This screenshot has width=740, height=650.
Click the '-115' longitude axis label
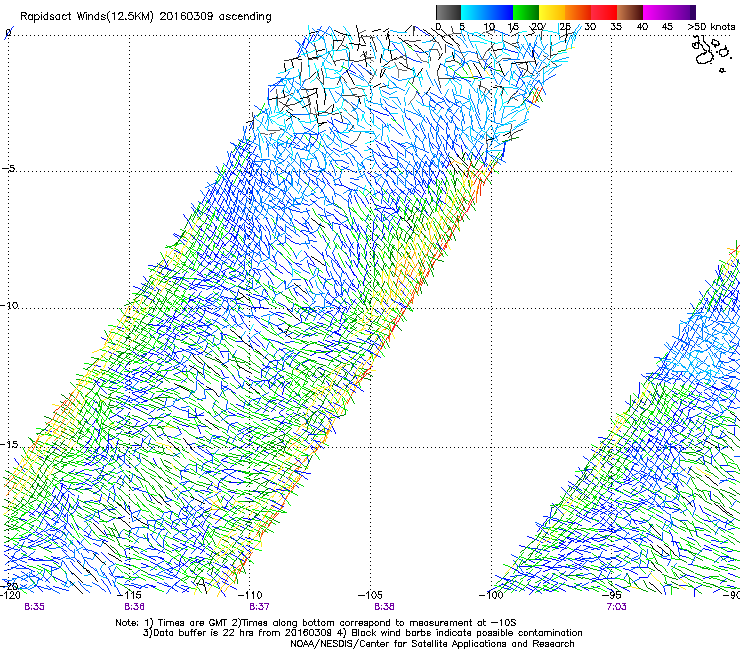(129, 595)
